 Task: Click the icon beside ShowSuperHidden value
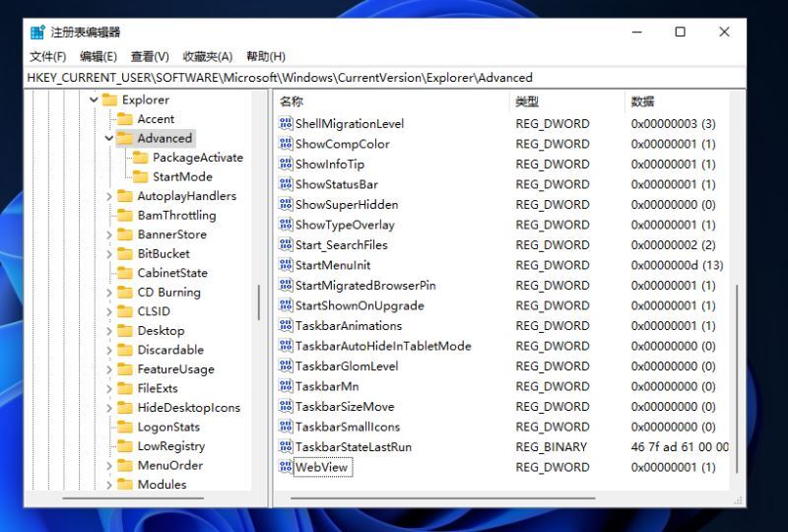click(286, 205)
